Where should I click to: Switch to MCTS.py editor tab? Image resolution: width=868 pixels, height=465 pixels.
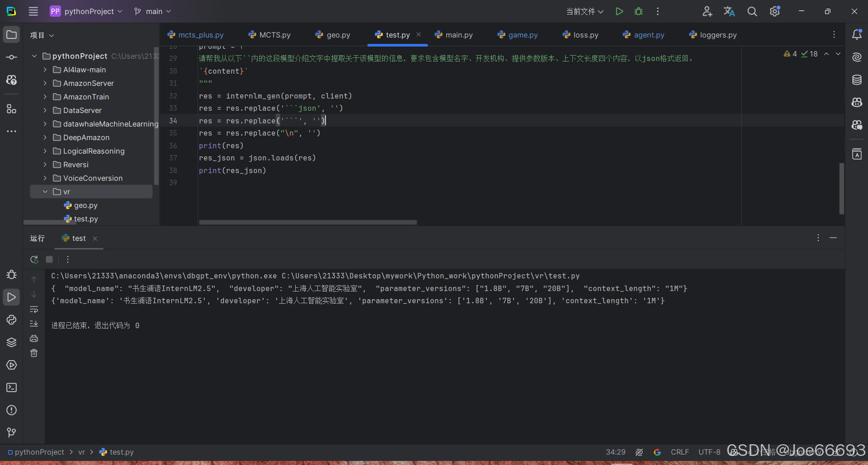pyautogui.click(x=269, y=35)
